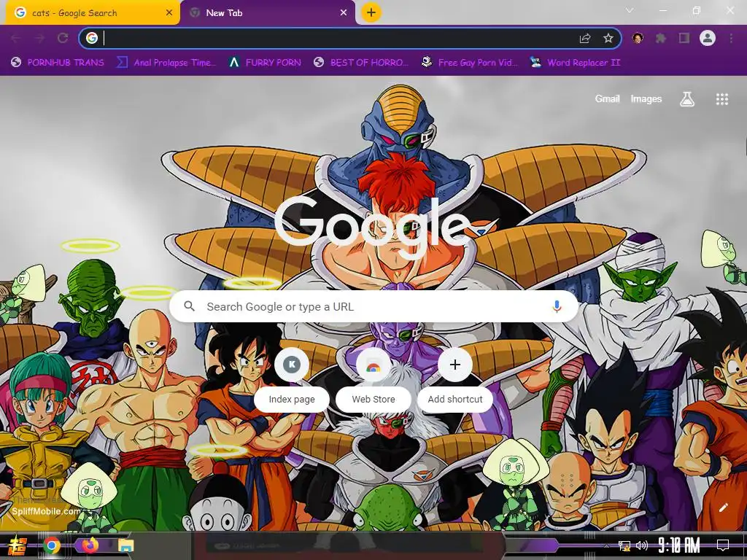
Task: Open the Web Store shortcut
Action: click(373, 381)
